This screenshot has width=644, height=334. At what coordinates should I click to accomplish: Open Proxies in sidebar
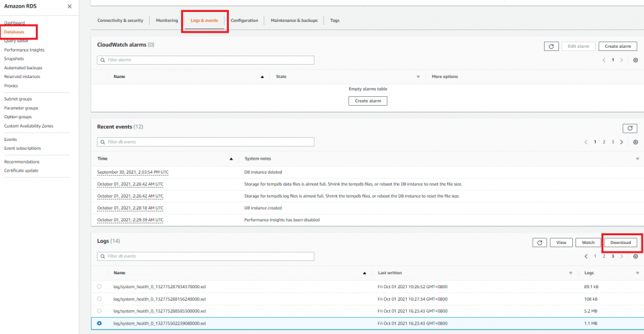click(11, 86)
